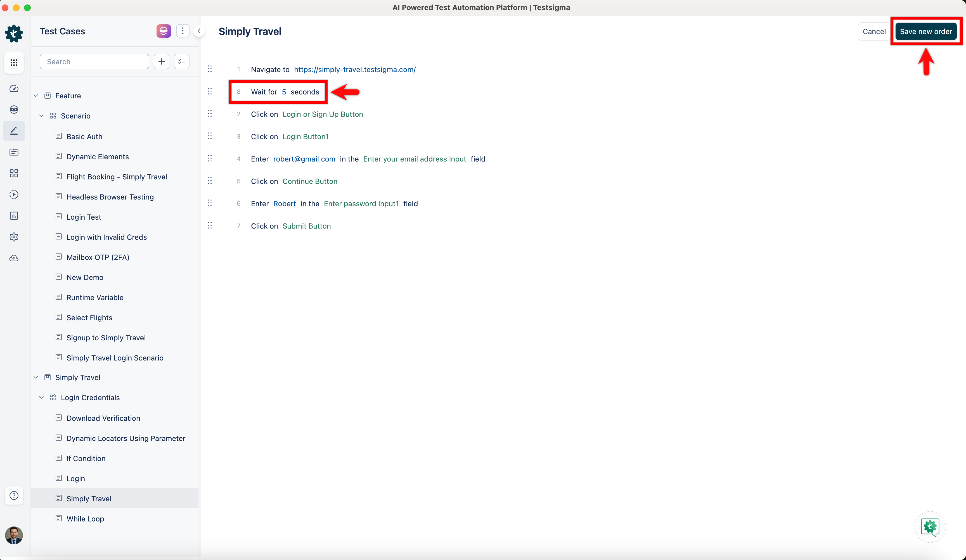Screen dimensions: 966x560
Task: Open Dynamic Locators Using Parameter test case
Action: pos(126,438)
